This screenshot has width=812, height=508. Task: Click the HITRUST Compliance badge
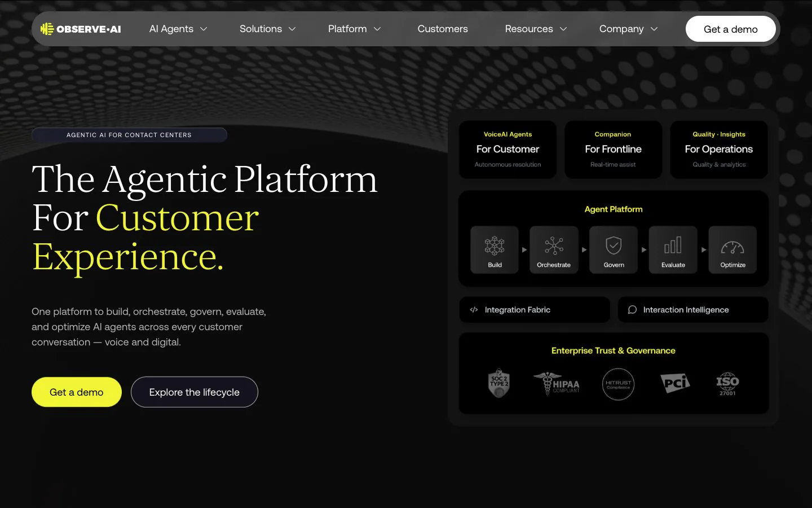(618, 384)
